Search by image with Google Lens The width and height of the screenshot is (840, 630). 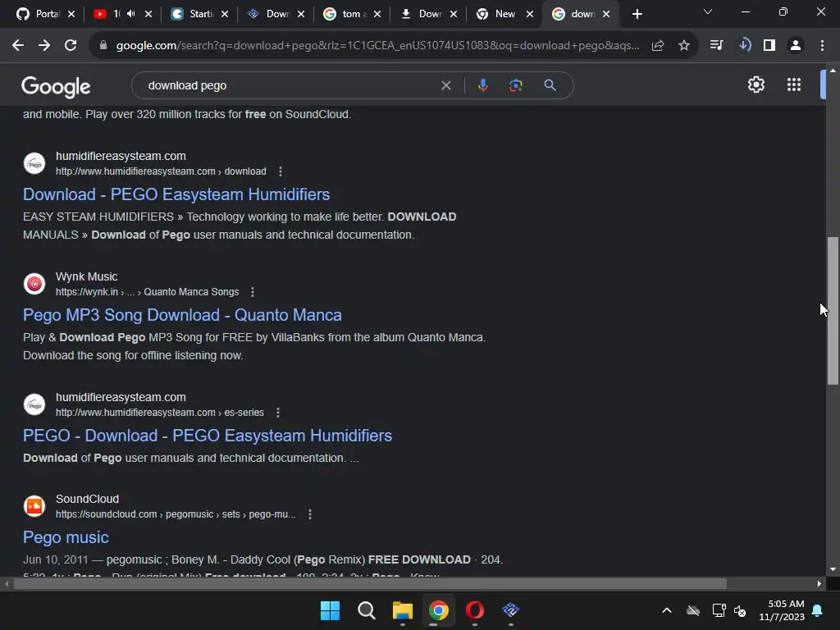point(516,85)
